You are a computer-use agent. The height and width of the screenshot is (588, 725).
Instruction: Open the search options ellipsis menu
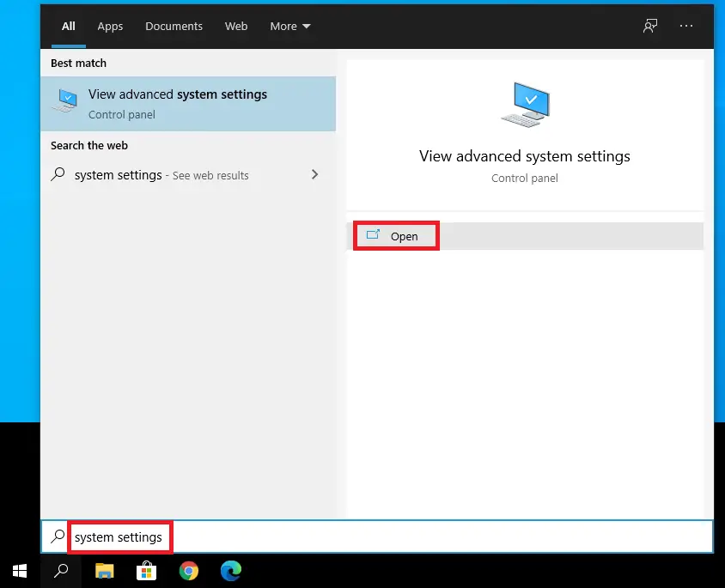(x=686, y=26)
